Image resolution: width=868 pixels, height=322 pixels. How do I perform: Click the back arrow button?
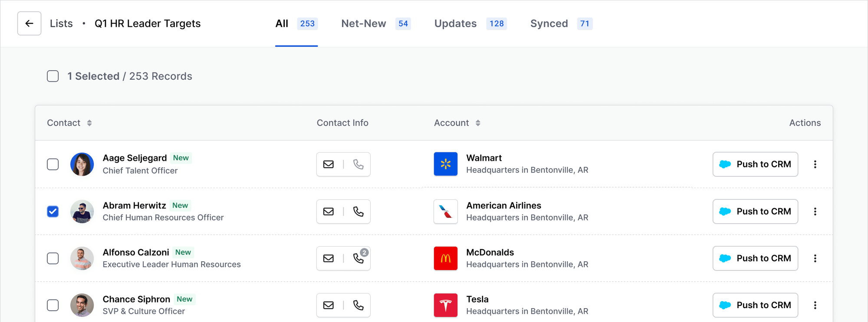pyautogui.click(x=29, y=23)
